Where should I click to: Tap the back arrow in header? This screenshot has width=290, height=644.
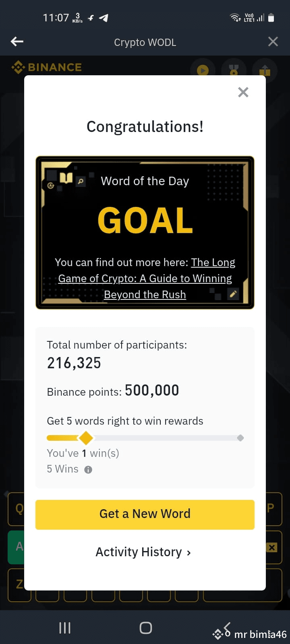coord(17,41)
